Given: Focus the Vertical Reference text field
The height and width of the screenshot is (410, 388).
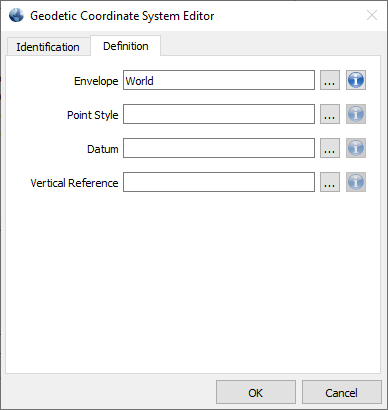Looking at the screenshot, I should click(x=219, y=182).
